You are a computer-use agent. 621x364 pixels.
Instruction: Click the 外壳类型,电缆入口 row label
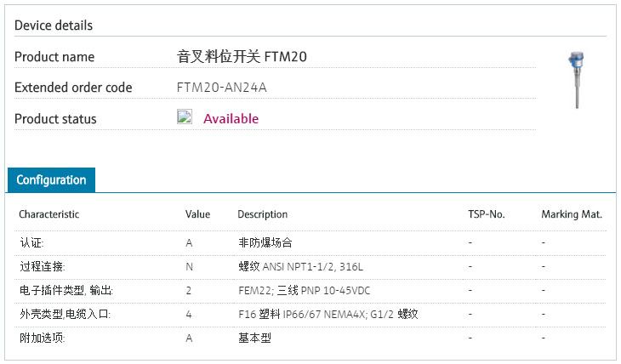[65, 315]
